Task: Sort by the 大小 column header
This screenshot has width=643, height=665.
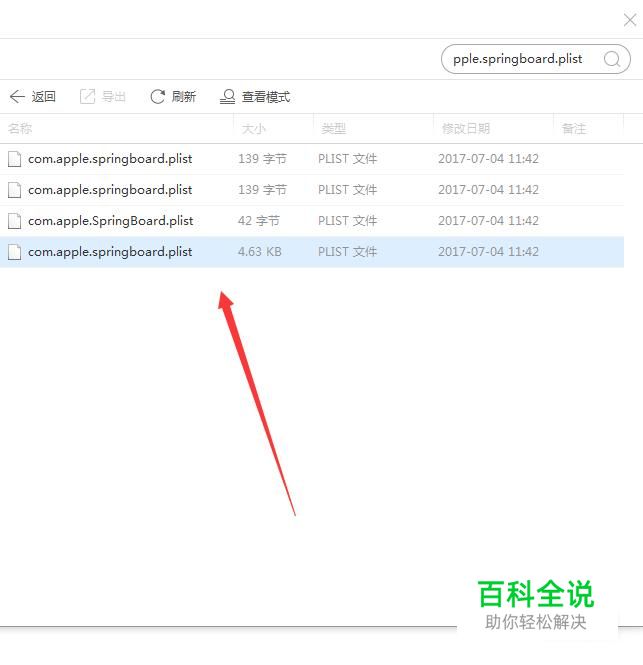Action: coord(254,128)
